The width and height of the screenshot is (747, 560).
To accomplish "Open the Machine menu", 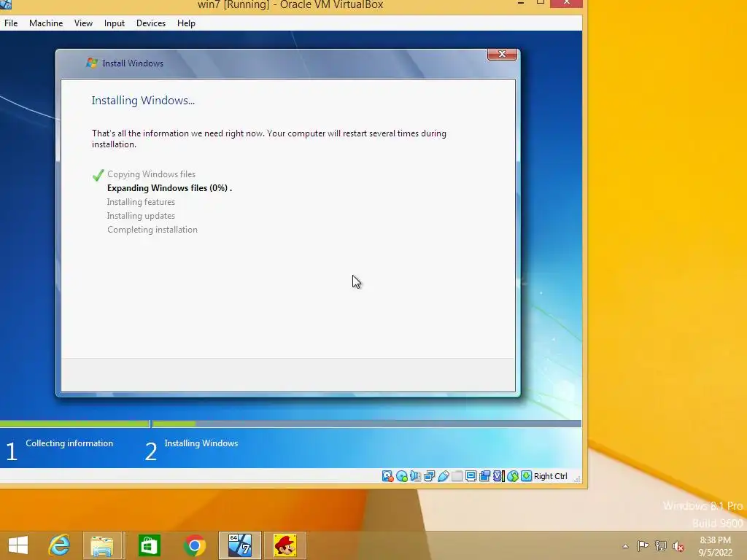I will click(46, 23).
